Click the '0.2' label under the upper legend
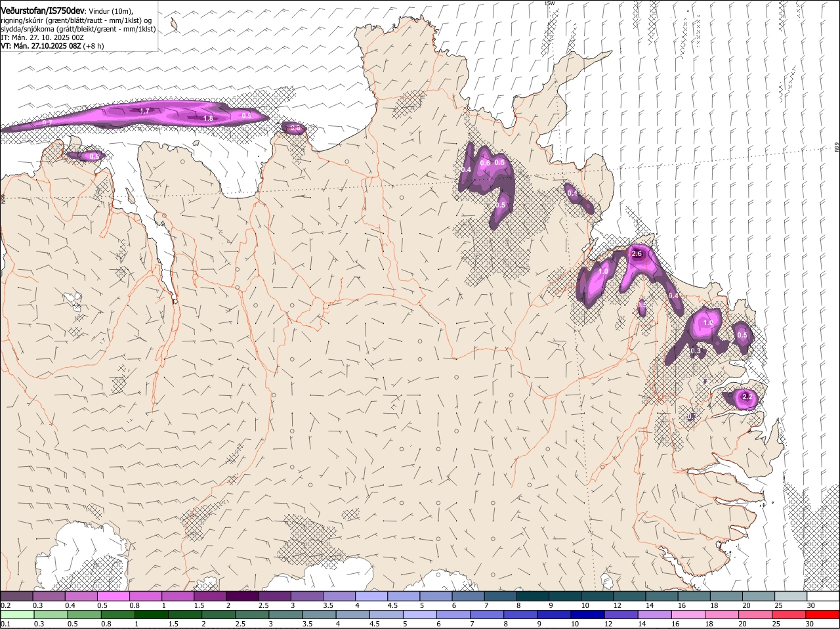 [5, 605]
